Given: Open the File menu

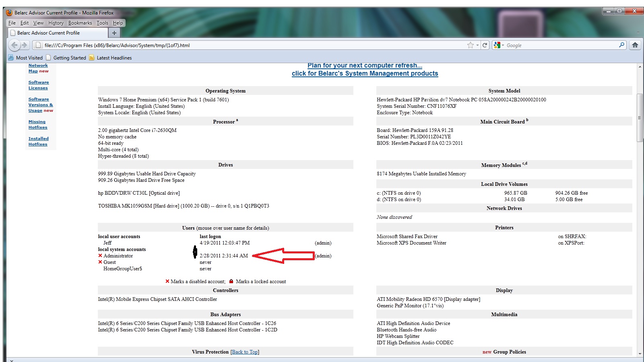Looking at the screenshot, I should coord(12,23).
